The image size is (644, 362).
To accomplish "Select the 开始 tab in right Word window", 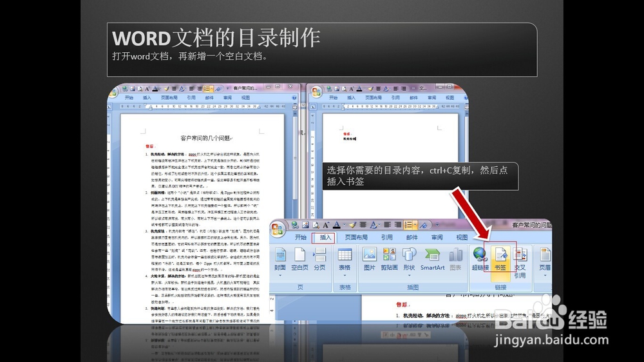I will (333, 98).
